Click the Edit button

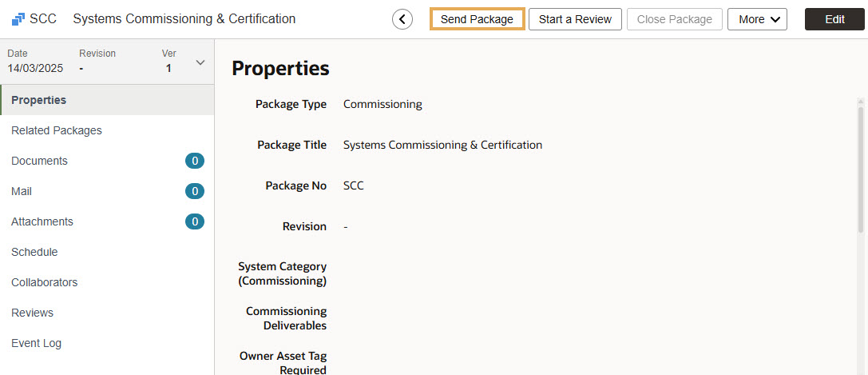click(x=834, y=19)
